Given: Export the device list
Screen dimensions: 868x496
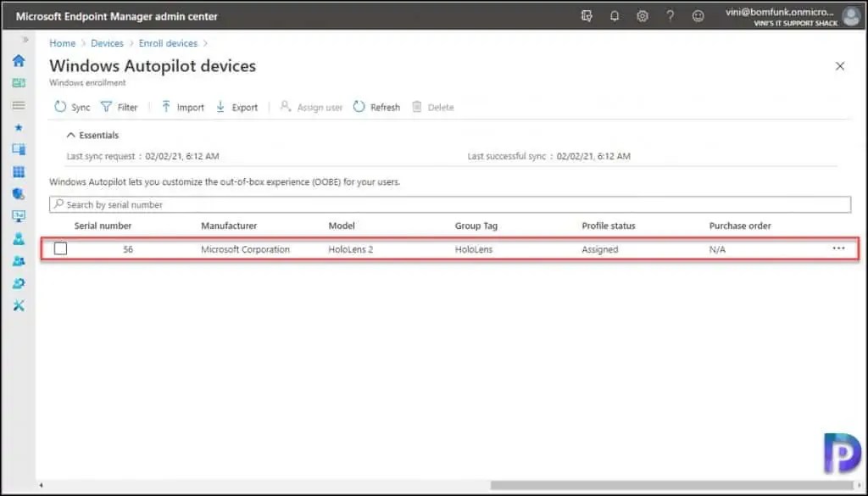Looking at the screenshot, I should click(237, 107).
